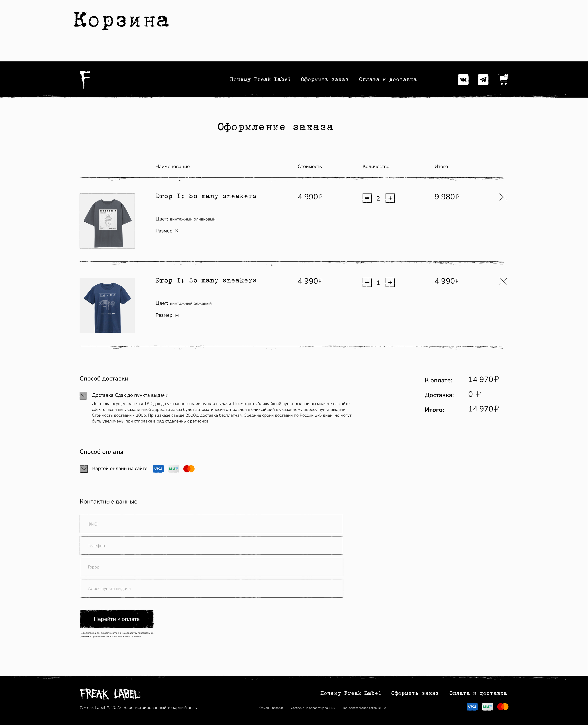Decrease quantity of first item with minus
This screenshot has height=725, width=588.
coord(367,198)
